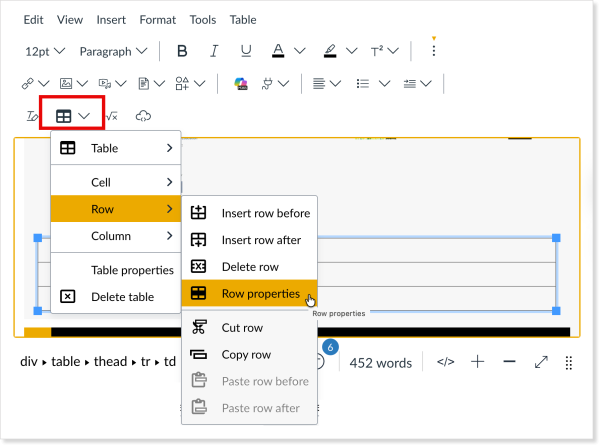Open the Tools menu
The width and height of the screenshot is (600, 446).
click(x=203, y=20)
